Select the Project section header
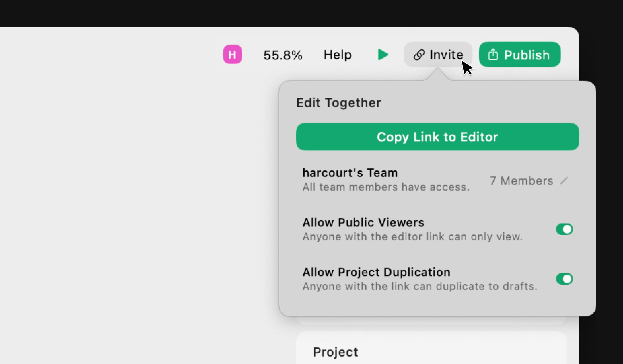The image size is (623, 364). 335,352
